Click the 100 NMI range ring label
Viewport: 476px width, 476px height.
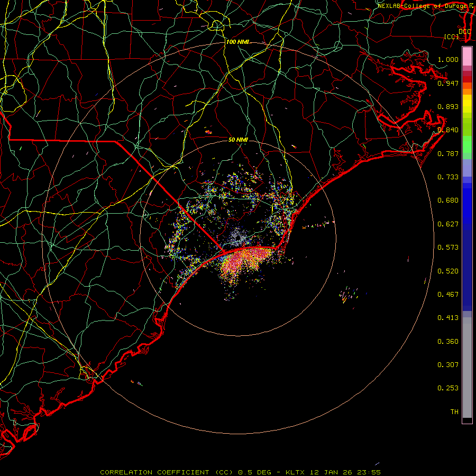pos(237,42)
